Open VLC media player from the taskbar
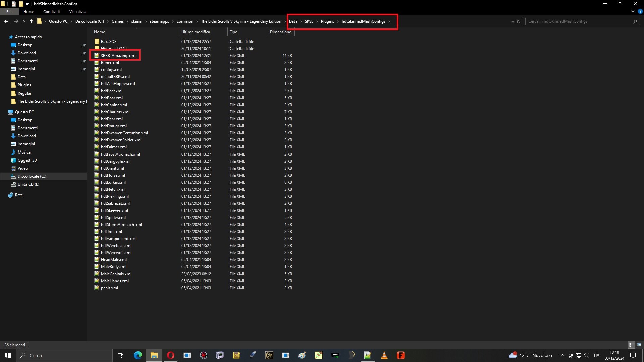This screenshot has width=644, height=362. tap(384, 355)
